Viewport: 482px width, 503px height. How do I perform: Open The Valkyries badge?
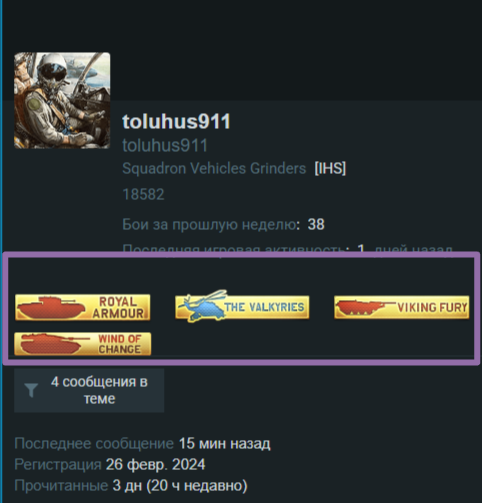click(x=242, y=307)
